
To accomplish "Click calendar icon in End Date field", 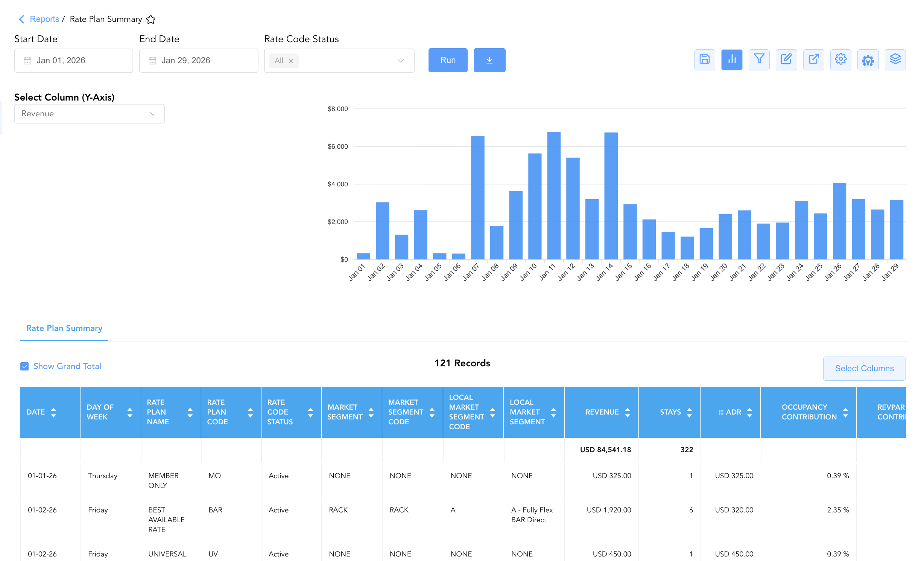I will 152,61.
